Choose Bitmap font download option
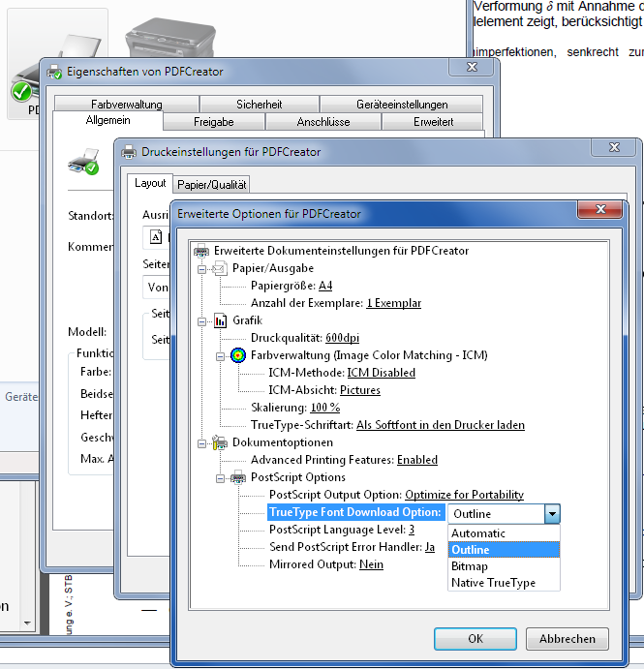This screenshot has width=644, height=669. 504,566
